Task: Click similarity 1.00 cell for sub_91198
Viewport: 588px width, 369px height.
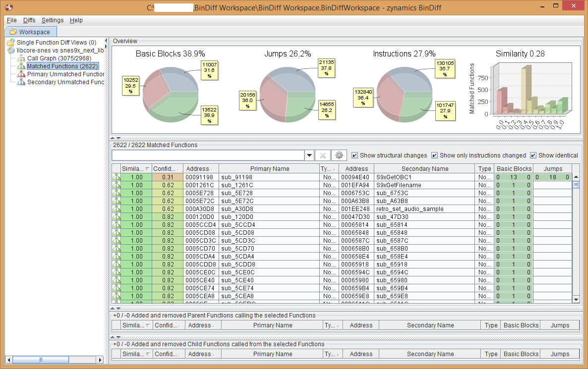Action: (136, 177)
